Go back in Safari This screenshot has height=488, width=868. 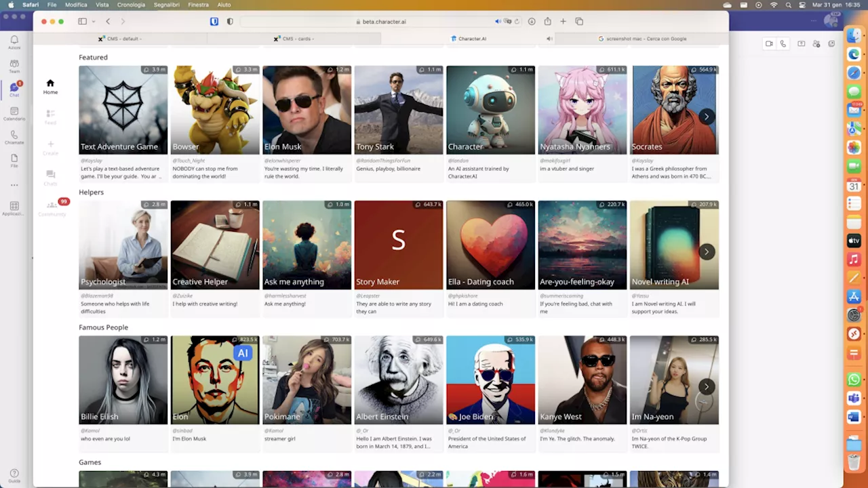click(108, 22)
